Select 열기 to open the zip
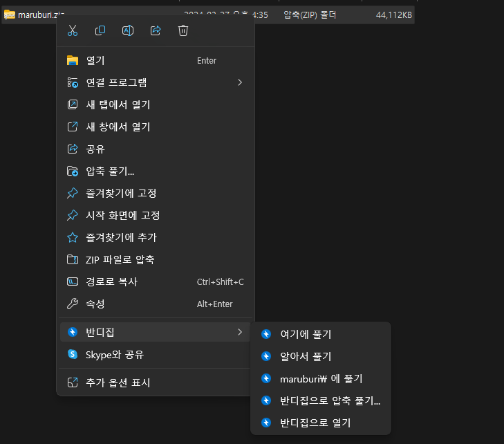This screenshot has height=444, width=504. [x=156, y=60]
